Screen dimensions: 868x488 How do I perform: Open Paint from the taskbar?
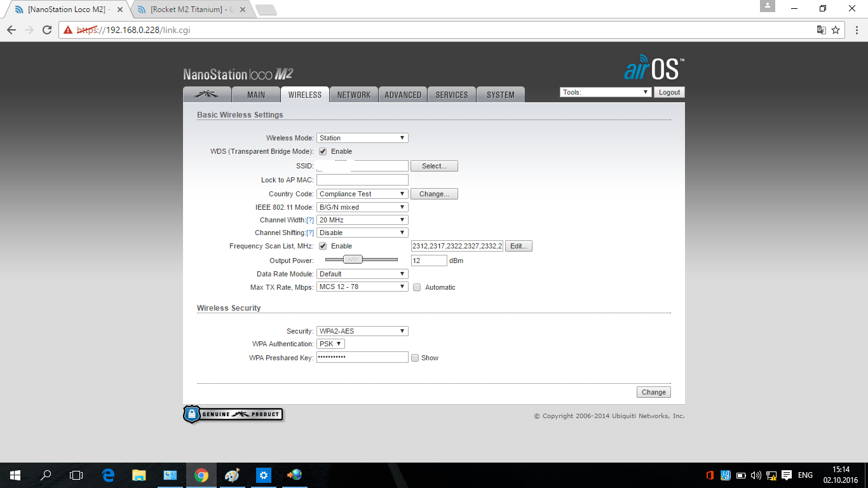233,475
